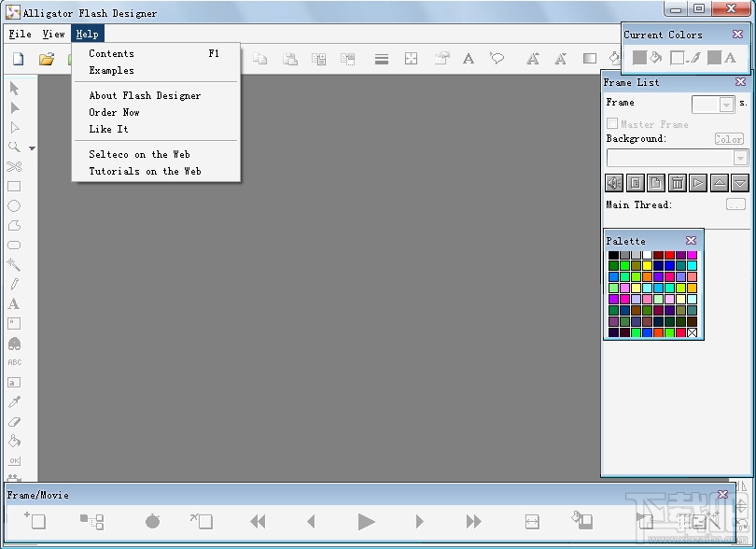
Task: Select the Ellipse tool
Action: coord(15,205)
